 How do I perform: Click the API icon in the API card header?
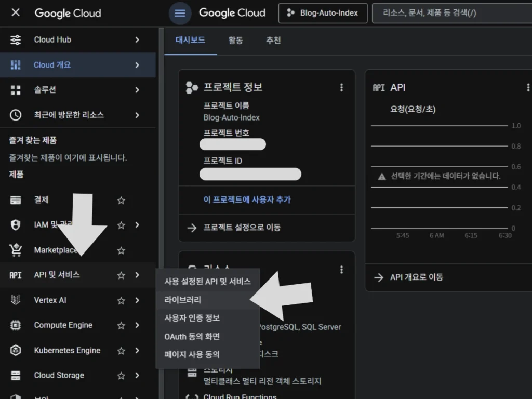pyautogui.click(x=379, y=88)
